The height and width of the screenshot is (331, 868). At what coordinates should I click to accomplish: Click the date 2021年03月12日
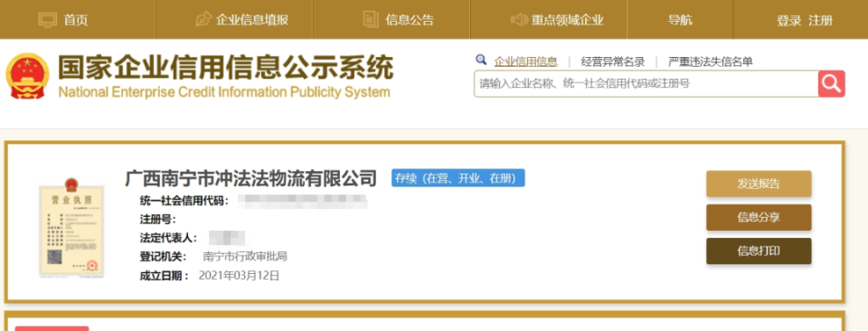point(239,276)
